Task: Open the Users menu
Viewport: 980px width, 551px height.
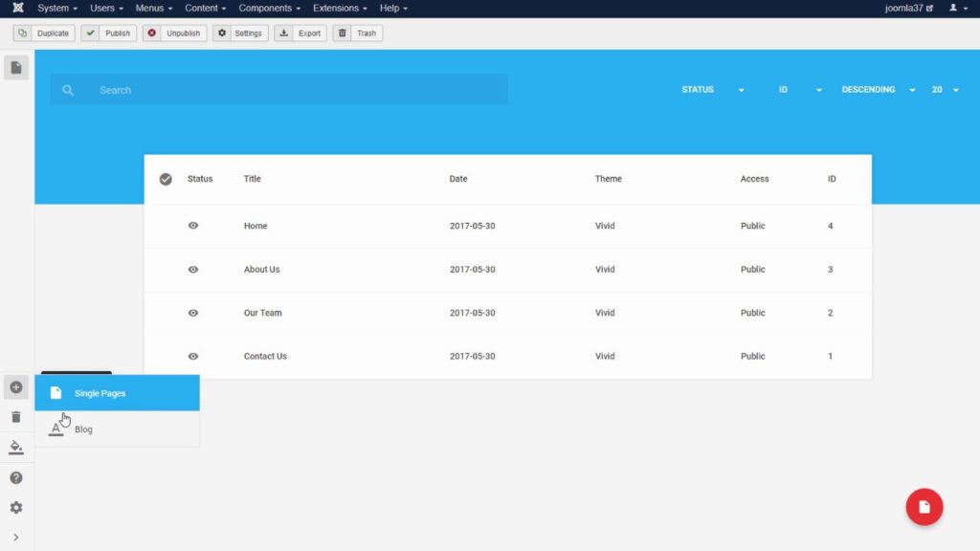Action: (106, 8)
